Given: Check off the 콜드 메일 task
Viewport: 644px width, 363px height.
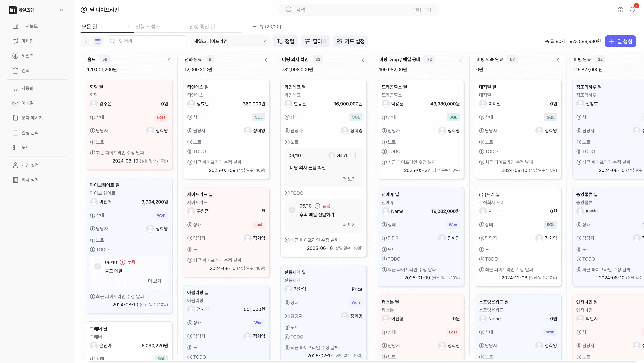Looking at the screenshot, I should pyautogui.click(x=97, y=266).
